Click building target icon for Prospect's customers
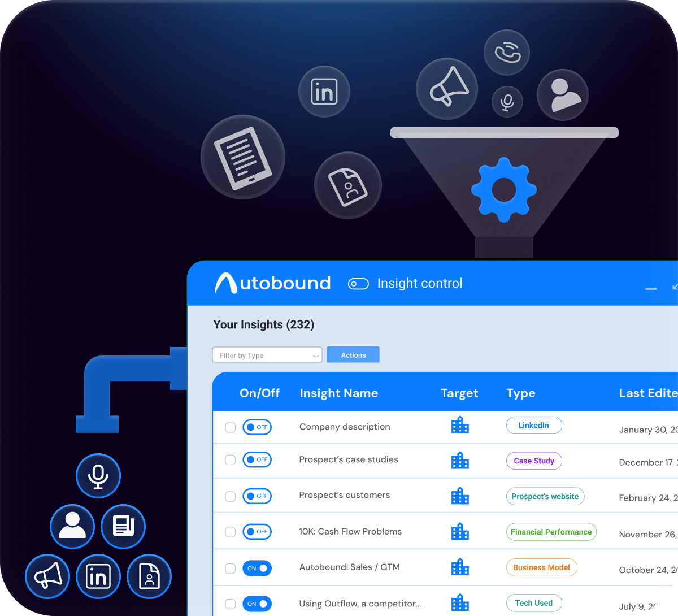678x616 pixels. 460,496
